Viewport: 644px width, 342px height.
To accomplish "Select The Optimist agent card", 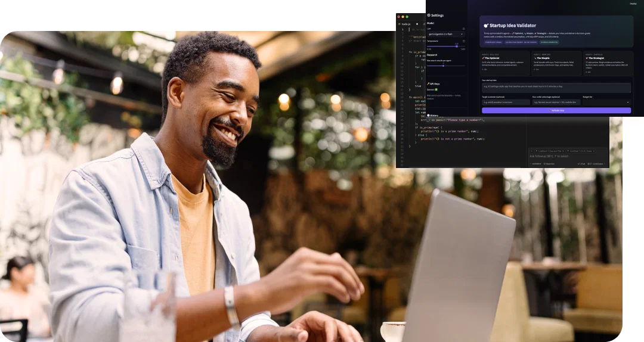I will click(x=505, y=63).
